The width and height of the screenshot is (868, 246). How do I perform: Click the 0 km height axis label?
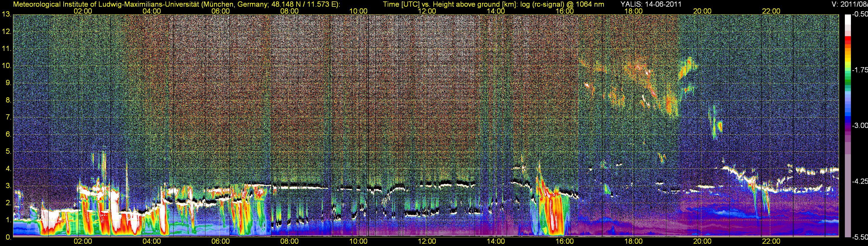8,237
